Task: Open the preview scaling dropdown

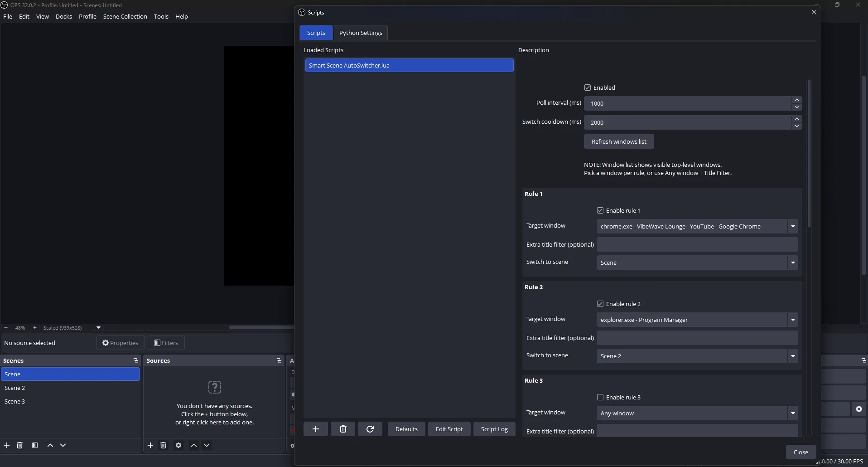Action: [x=98, y=327]
